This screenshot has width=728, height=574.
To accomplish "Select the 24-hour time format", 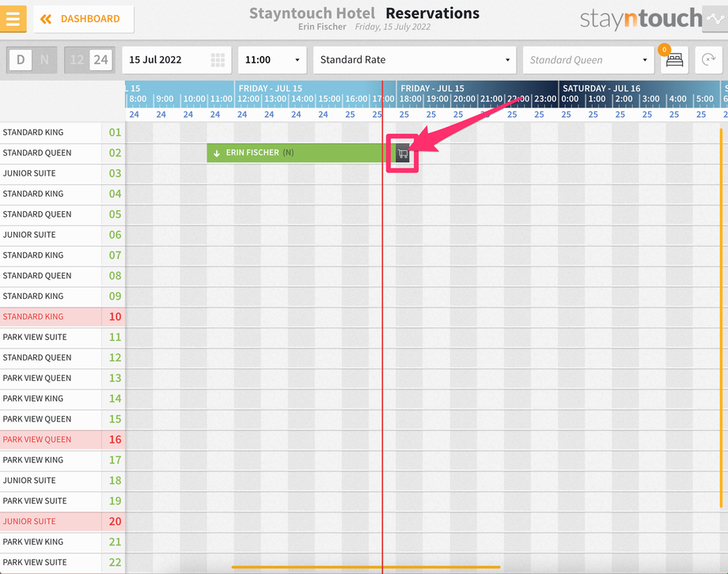I will pyautogui.click(x=100, y=60).
